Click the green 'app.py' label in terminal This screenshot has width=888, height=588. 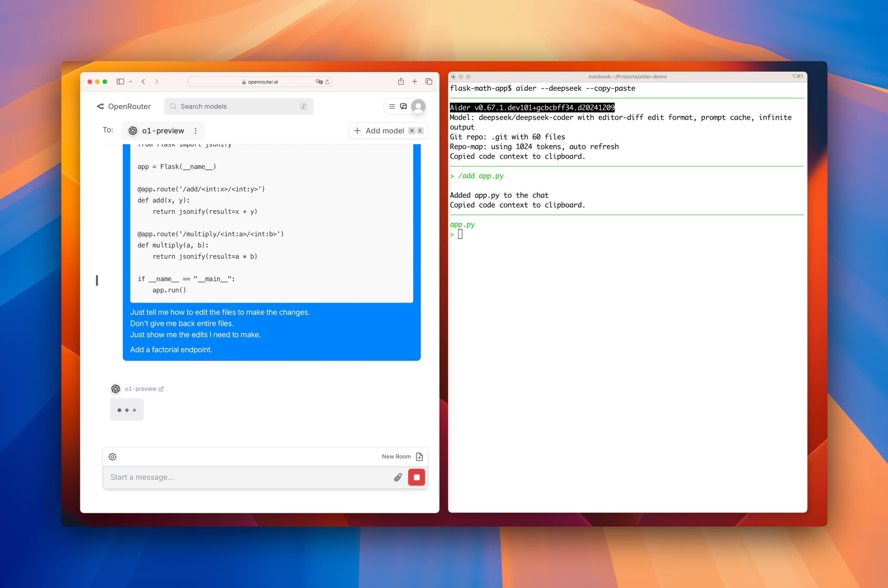(x=462, y=225)
